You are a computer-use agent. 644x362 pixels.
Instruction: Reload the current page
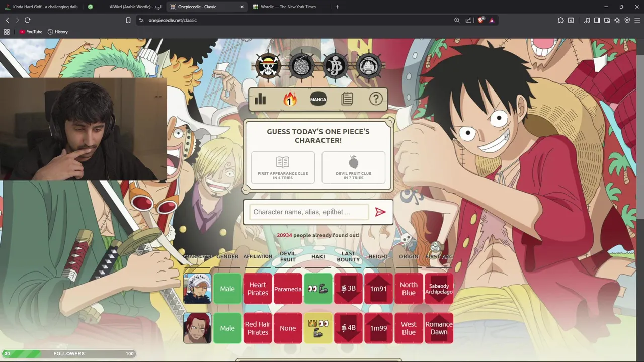pyautogui.click(x=28, y=20)
